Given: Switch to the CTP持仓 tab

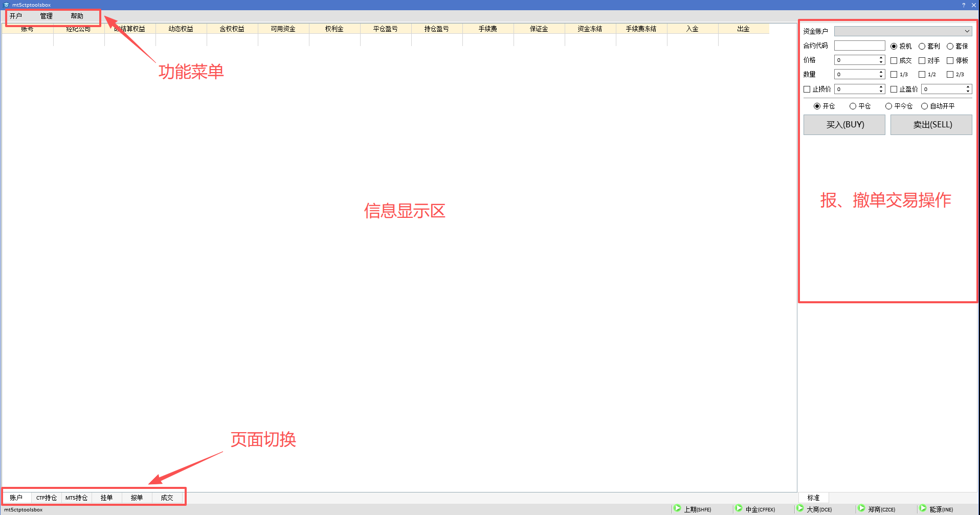Looking at the screenshot, I should point(46,498).
